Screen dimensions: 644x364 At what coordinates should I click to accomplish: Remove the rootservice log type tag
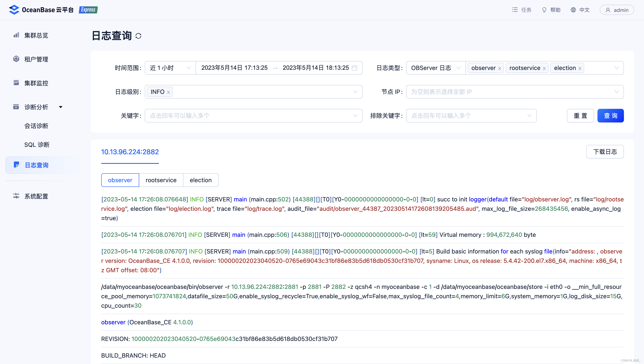pos(544,68)
